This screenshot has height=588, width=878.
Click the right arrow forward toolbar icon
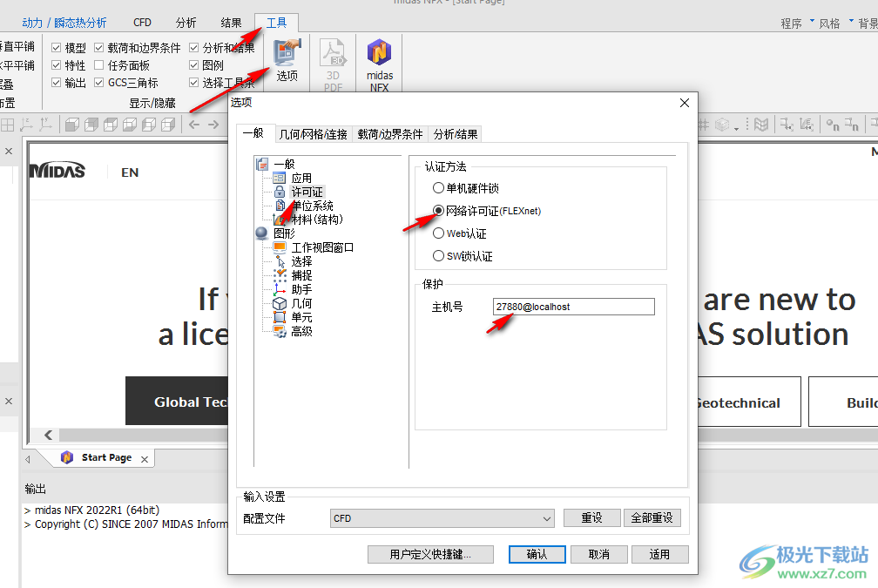[213, 125]
